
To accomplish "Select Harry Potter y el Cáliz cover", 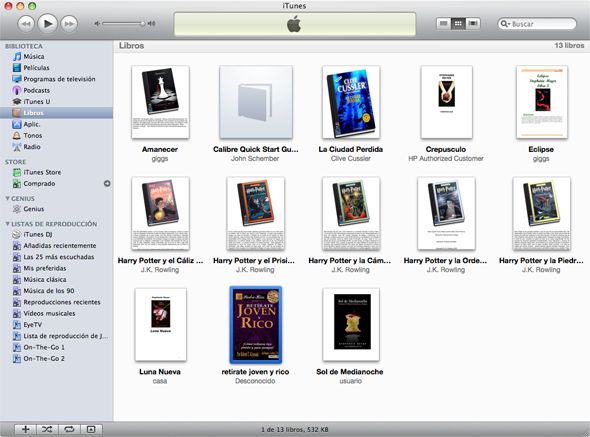I will (x=160, y=213).
